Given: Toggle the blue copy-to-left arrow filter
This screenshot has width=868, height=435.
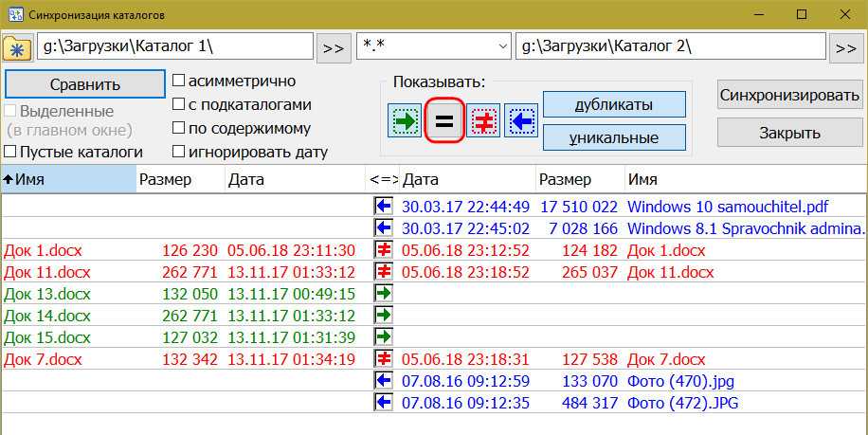Looking at the screenshot, I should [x=521, y=121].
